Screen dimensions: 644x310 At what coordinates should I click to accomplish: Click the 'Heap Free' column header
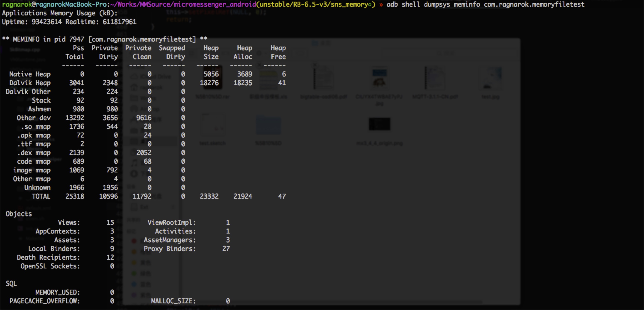[x=278, y=52]
